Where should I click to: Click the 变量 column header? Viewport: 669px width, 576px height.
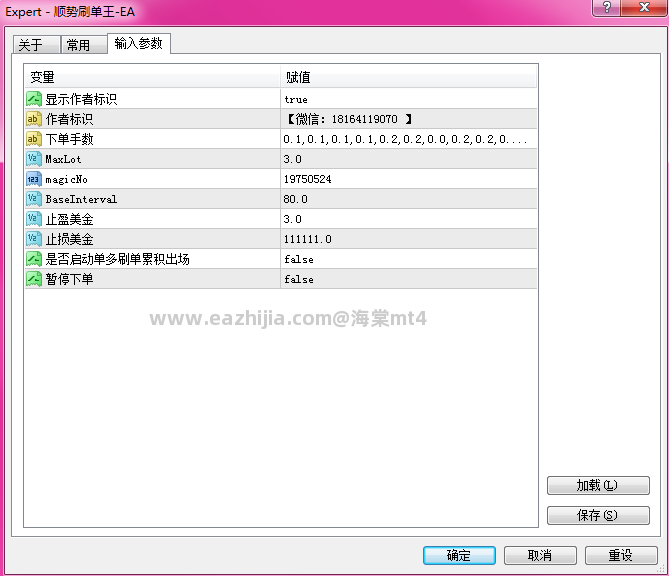152,77
